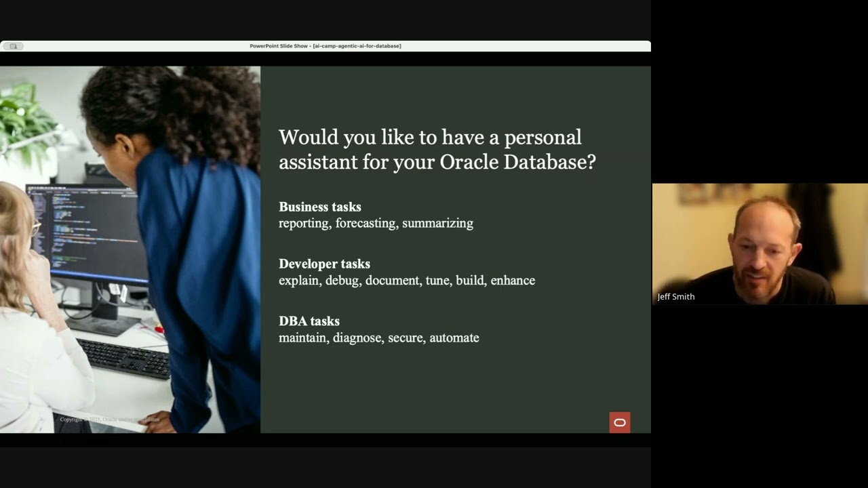Click the slide heading about a personal assistant

437,149
